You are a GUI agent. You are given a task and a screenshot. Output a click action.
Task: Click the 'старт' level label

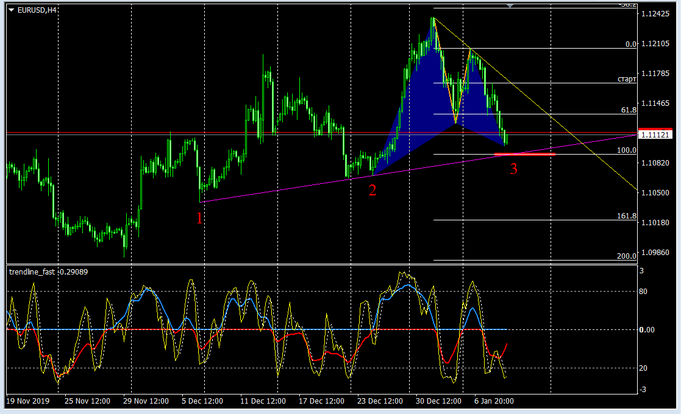pyautogui.click(x=626, y=79)
